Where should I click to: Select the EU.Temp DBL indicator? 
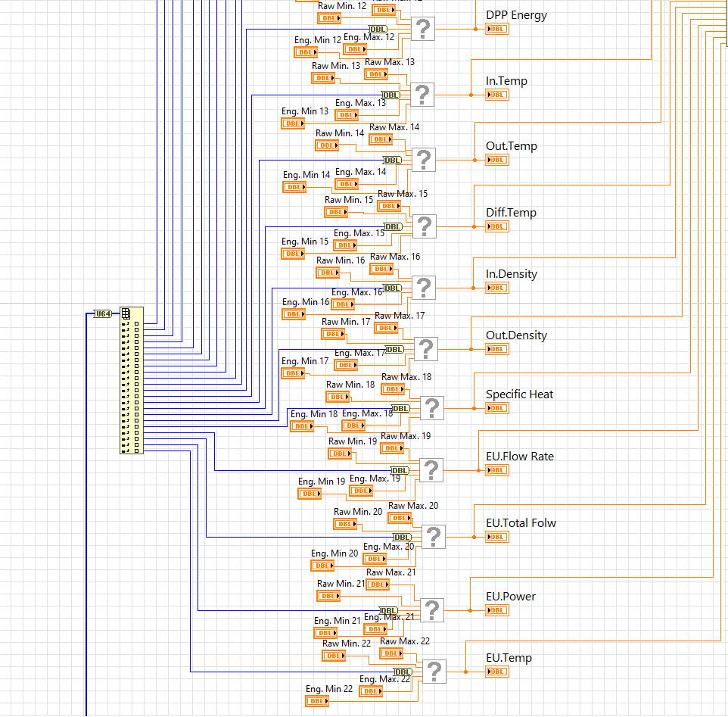click(x=496, y=672)
